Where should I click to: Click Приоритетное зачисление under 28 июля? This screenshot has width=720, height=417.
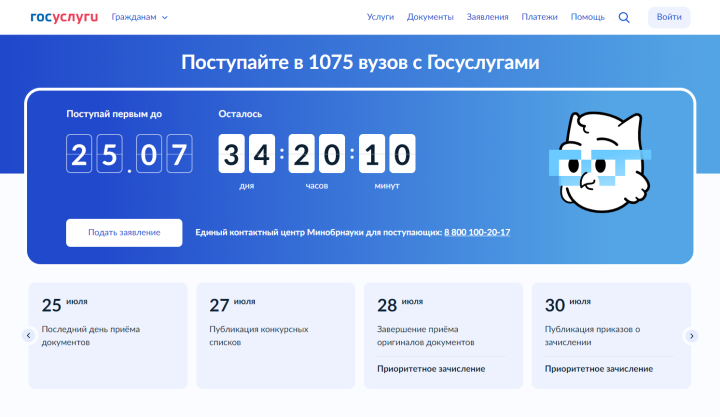coord(431,369)
